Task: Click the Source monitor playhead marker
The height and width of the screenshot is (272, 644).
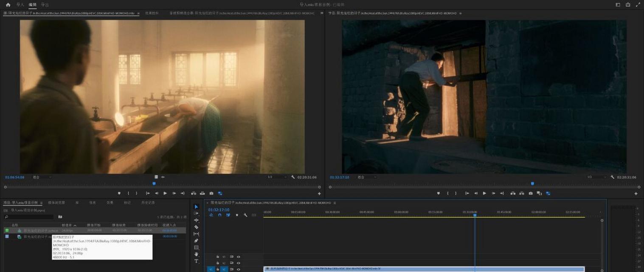Action: coord(154,184)
